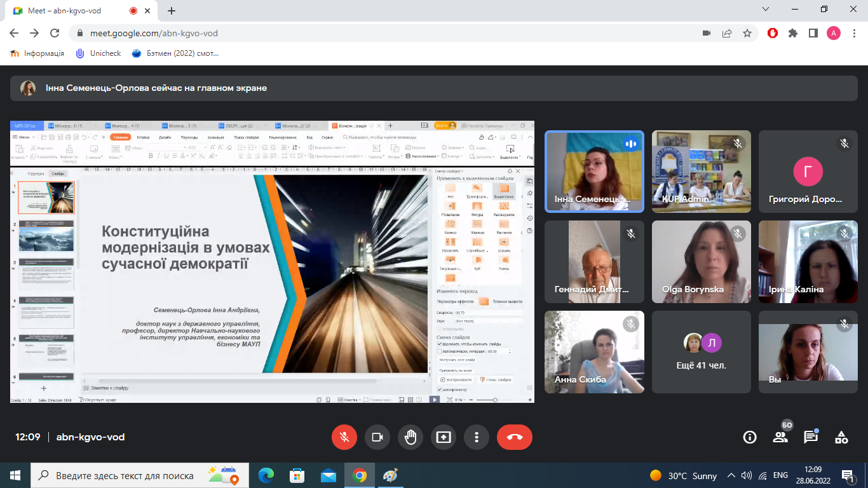Show the participants list panel
Viewport: 868px width, 488px height.
(780, 437)
